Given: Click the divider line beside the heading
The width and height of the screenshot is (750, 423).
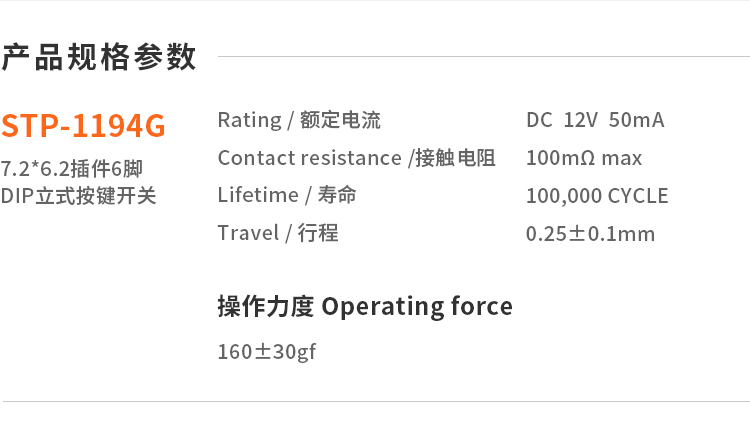Looking at the screenshot, I should (482, 57).
